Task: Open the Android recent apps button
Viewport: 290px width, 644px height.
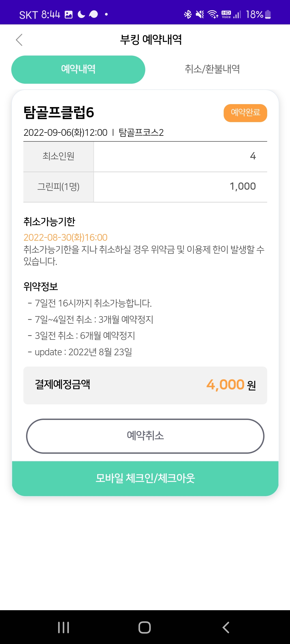Action: click(64, 627)
